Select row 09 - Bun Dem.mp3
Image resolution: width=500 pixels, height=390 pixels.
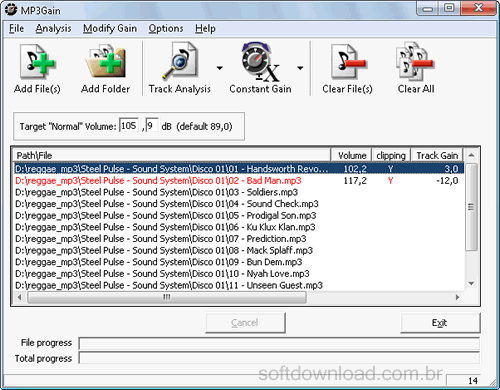tap(239, 262)
